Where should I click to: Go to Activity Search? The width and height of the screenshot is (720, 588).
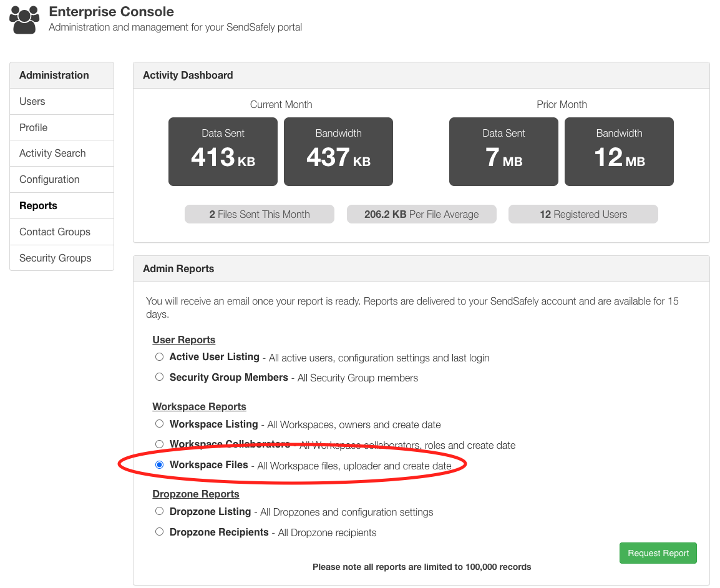pos(62,154)
